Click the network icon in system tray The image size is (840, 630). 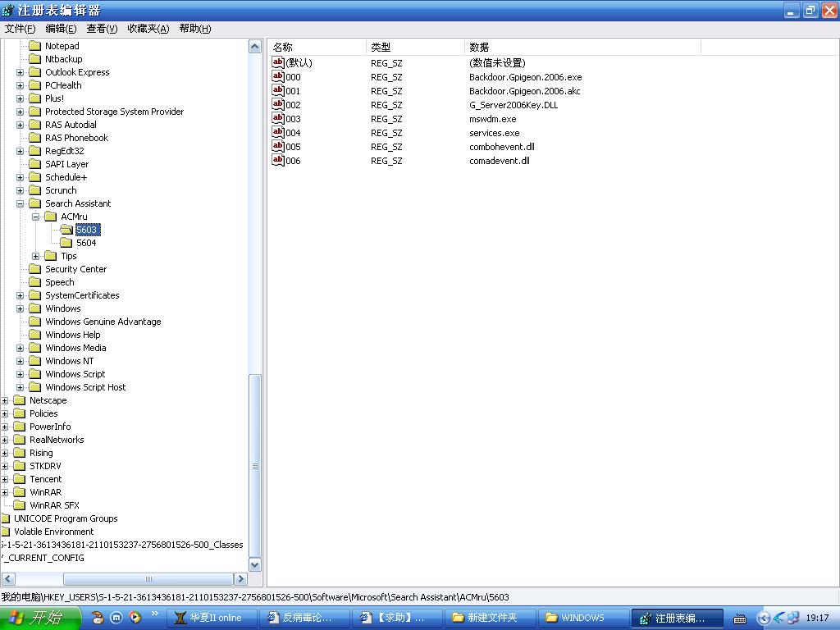(x=794, y=618)
